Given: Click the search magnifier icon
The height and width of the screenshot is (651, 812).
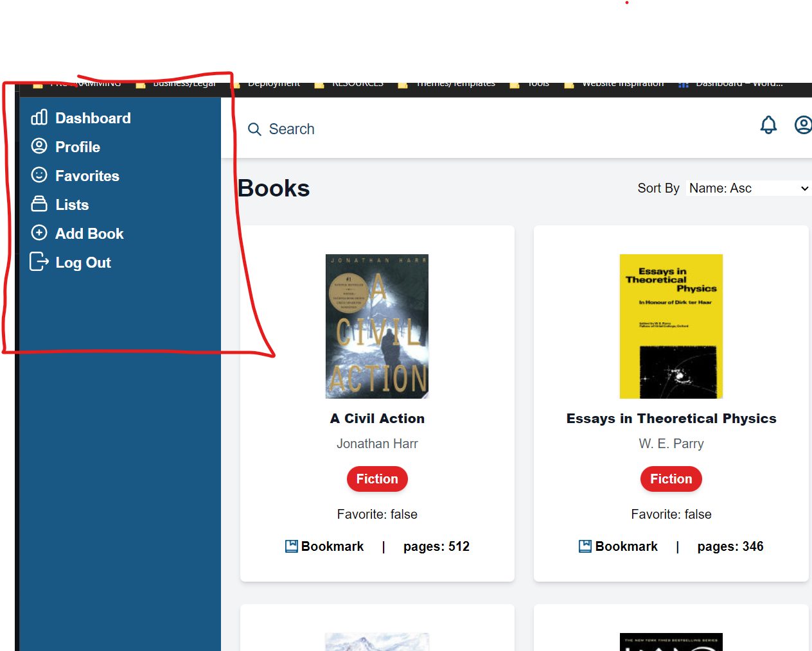Looking at the screenshot, I should pos(254,129).
